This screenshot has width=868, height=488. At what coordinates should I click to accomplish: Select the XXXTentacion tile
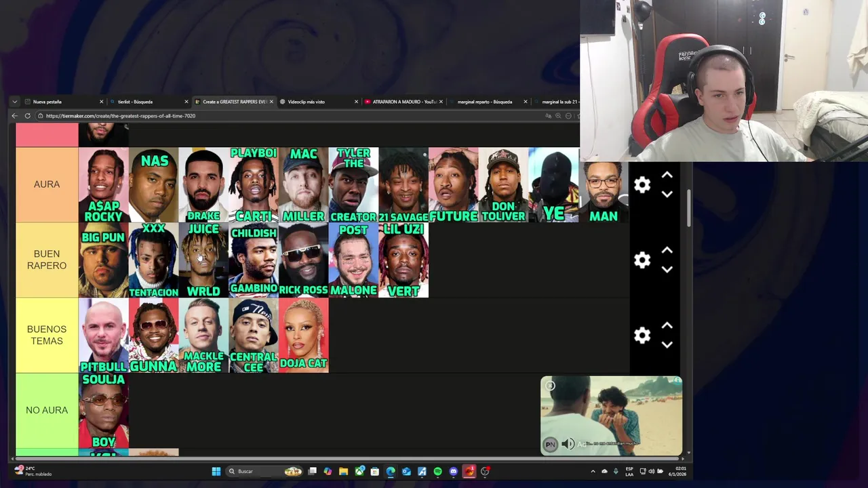pyautogui.click(x=153, y=260)
